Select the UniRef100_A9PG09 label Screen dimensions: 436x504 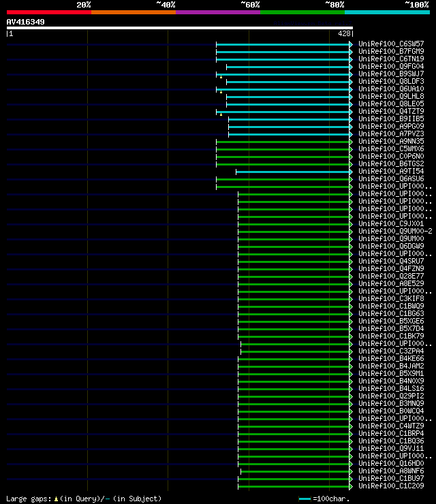(391, 126)
